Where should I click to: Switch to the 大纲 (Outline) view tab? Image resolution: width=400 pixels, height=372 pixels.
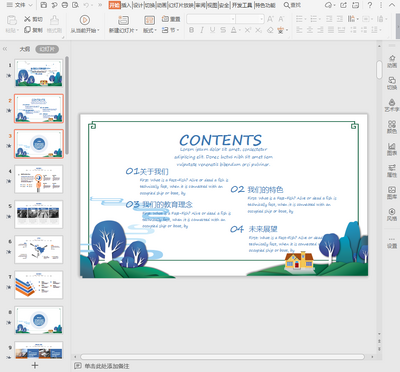[x=25, y=49]
